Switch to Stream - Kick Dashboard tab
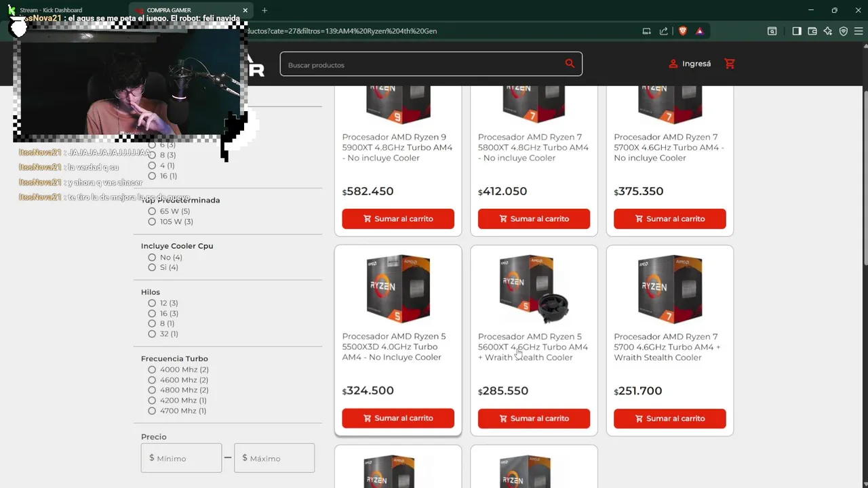868x488 pixels. 51,10
